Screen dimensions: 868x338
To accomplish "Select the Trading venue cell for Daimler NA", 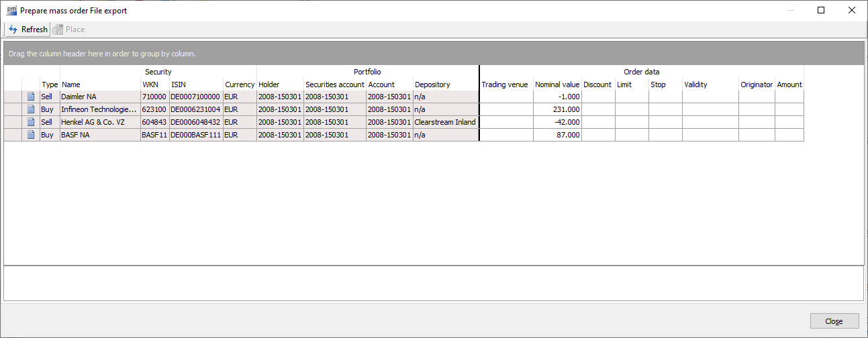I will 506,97.
